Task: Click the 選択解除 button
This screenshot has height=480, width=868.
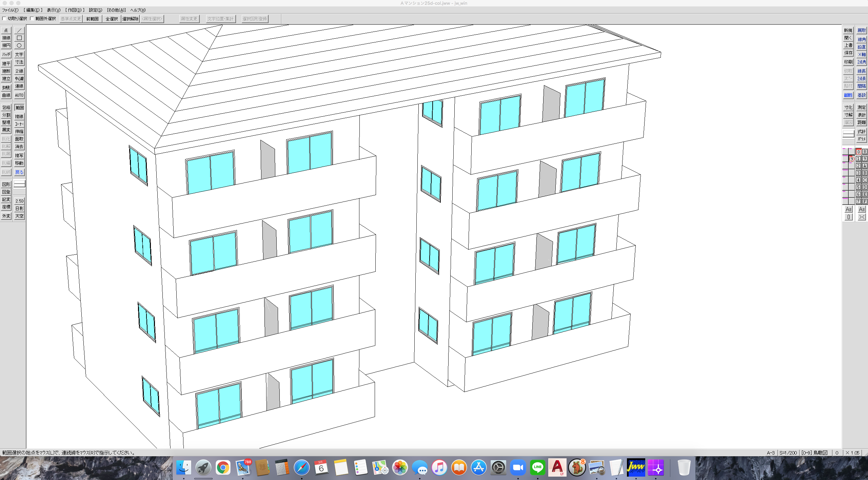Action: (130, 19)
